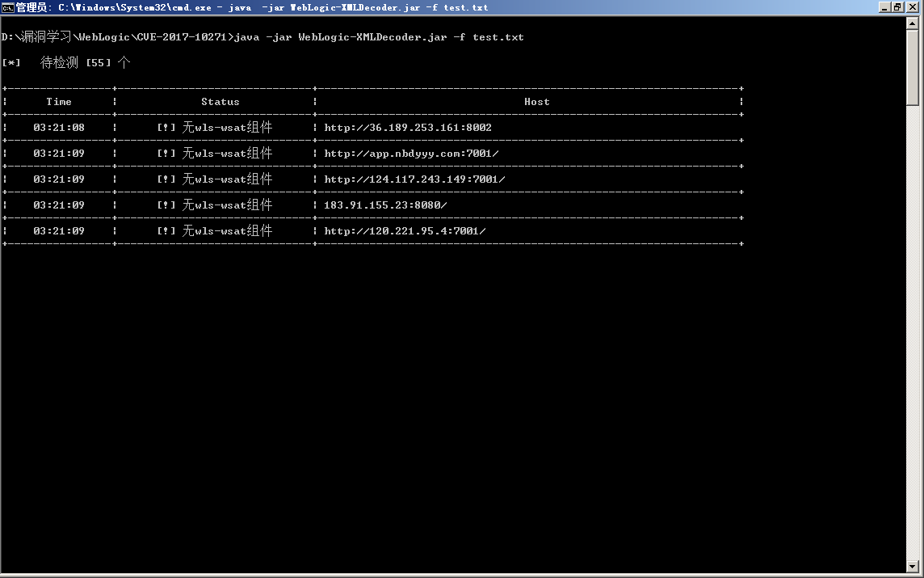Click host http://36.189.253.161:8002
924x578 pixels.
pyautogui.click(x=408, y=128)
